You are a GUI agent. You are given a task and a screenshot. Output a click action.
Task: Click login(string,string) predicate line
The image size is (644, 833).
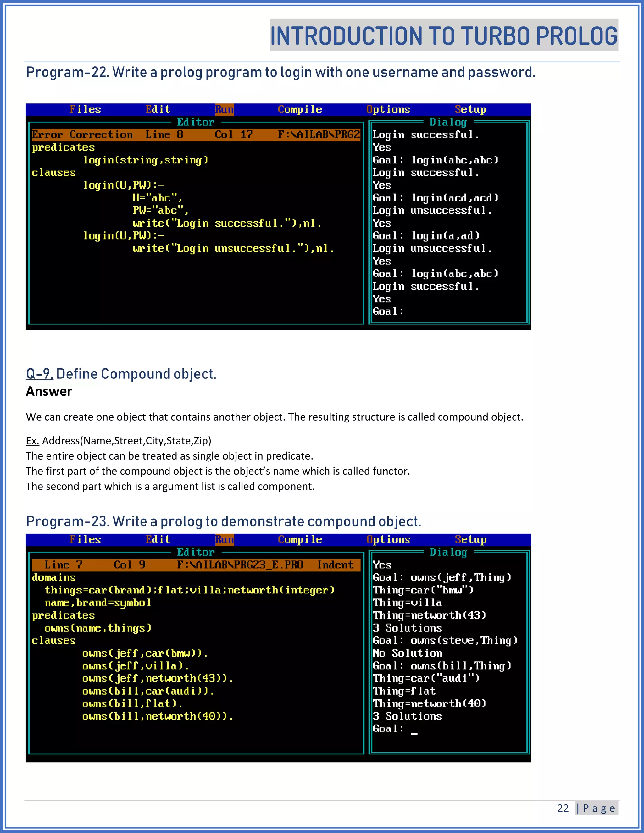[146, 160]
